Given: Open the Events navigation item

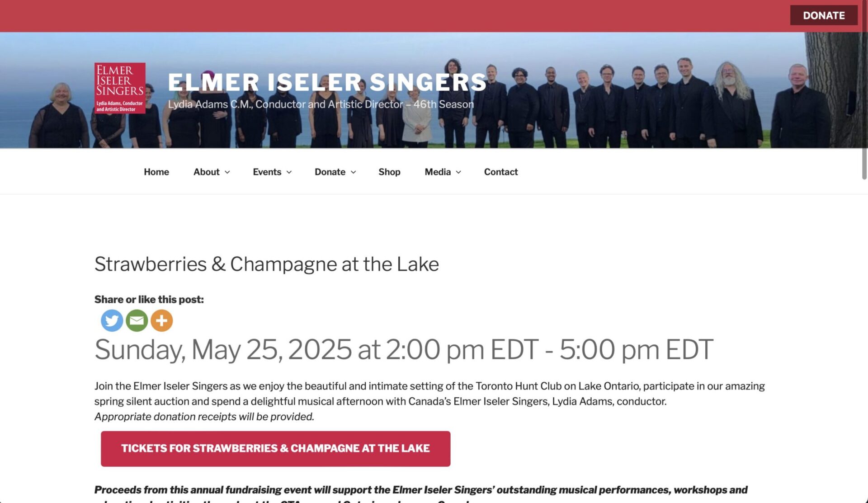Looking at the screenshot, I should point(267,172).
